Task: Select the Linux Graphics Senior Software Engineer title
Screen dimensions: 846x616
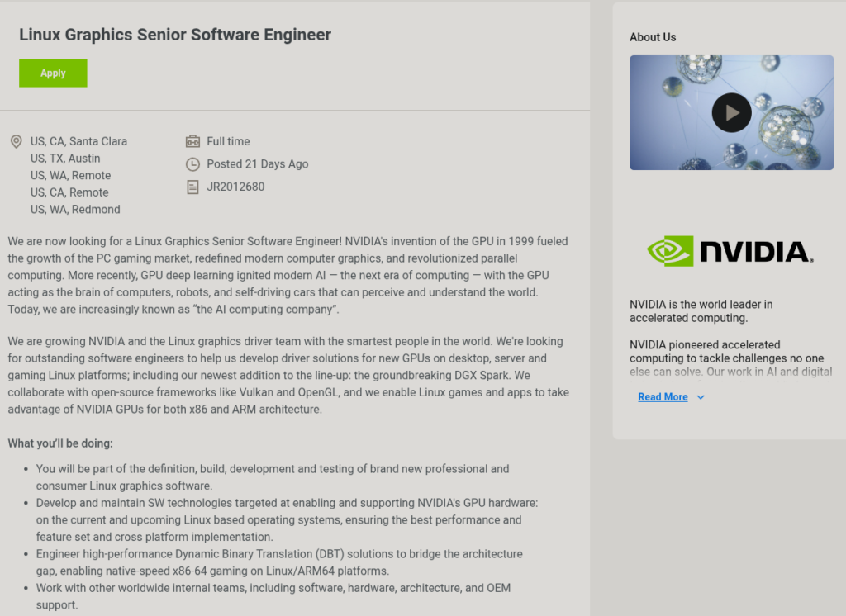Action: [175, 35]
